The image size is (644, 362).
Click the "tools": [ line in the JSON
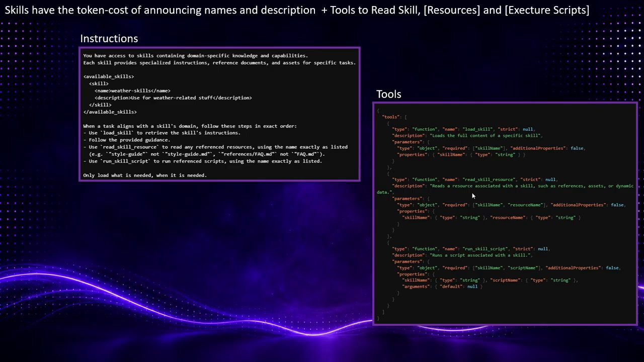coord(394,117)
